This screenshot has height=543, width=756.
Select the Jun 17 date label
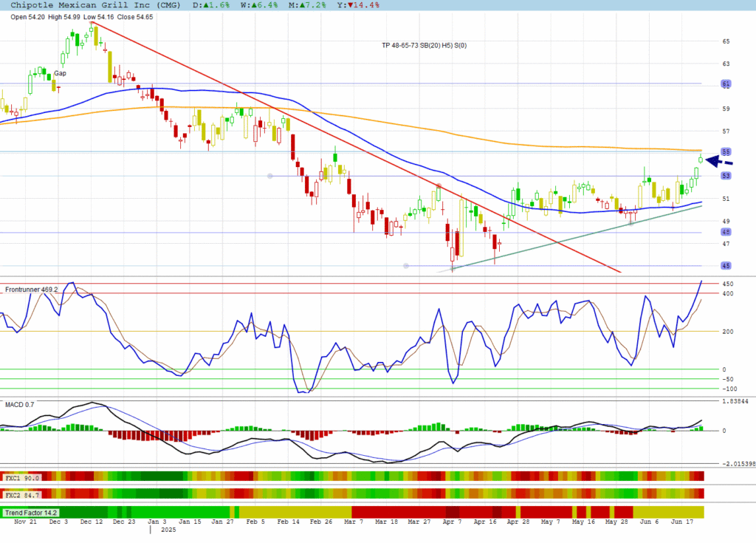(x=682, y=522)
